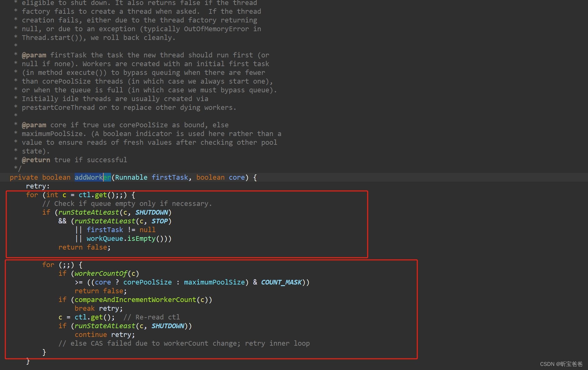
Task: Click the 'Runnable' type in signature
Action: pyautogui.click(x=131, y=177)
